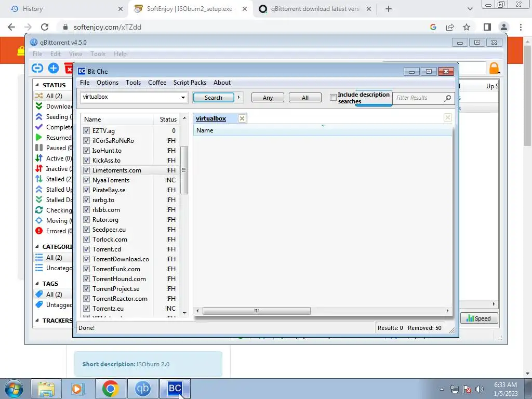The image size is (532, 399).
Task: Open new Chrome tab with plus
Action: tap(389, 9)
